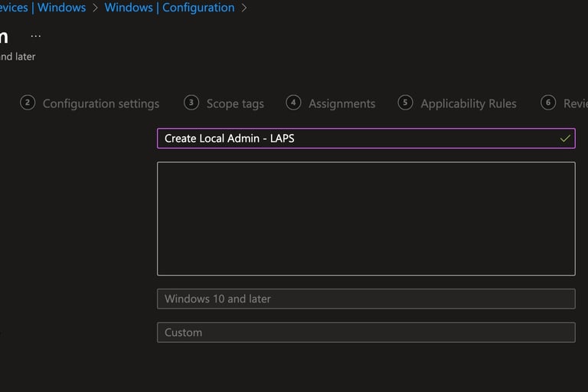Image resolution: width=588 pixels, height=392 pixels.
Task: Click the step 3 circle icon
Action: (x=191, y=103)
